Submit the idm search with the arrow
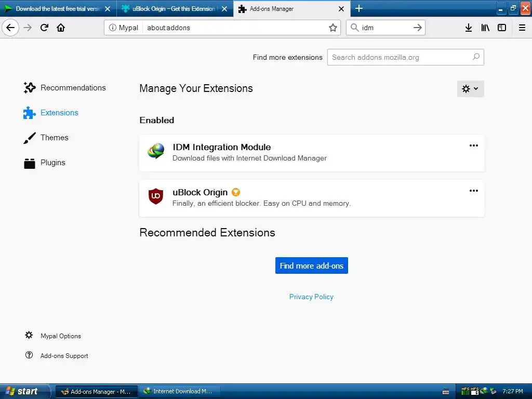The image size is (532, 399). (x=418, y=28)
